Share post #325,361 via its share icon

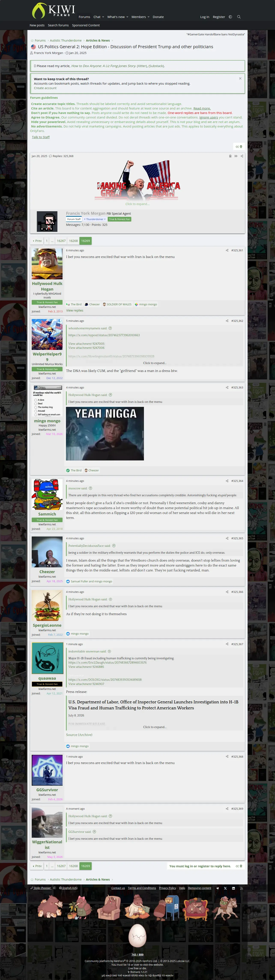227,250
